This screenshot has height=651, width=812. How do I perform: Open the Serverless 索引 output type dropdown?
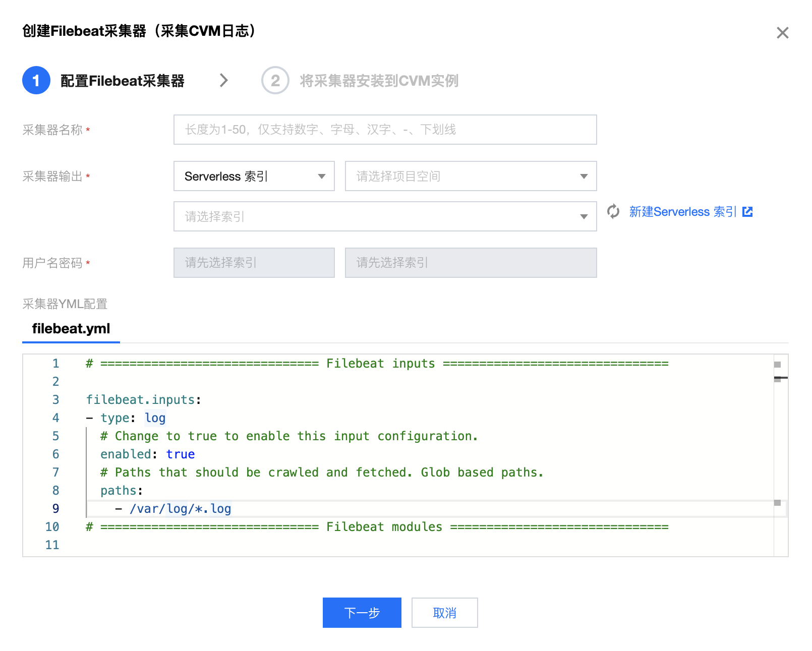[x=254, y=176]
